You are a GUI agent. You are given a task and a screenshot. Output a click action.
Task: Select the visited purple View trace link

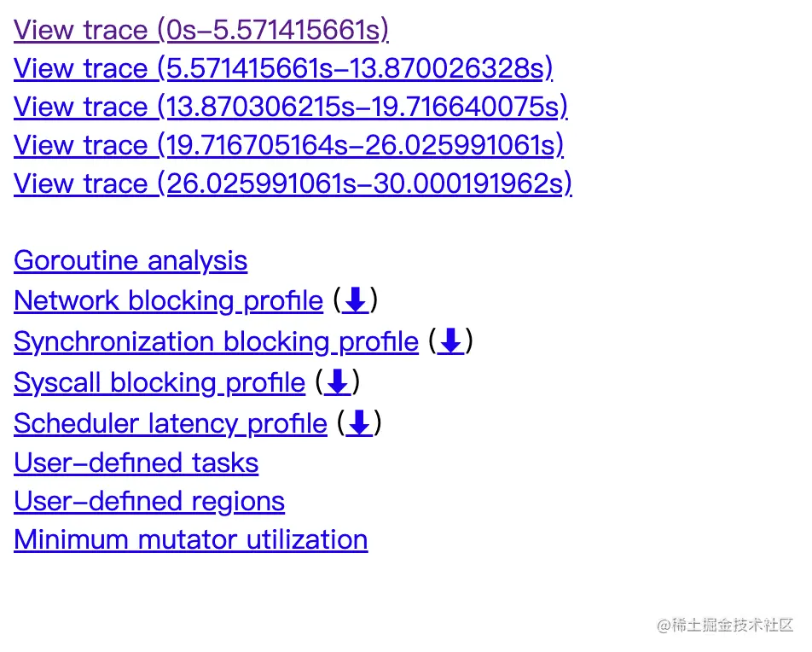click(201, 30)
